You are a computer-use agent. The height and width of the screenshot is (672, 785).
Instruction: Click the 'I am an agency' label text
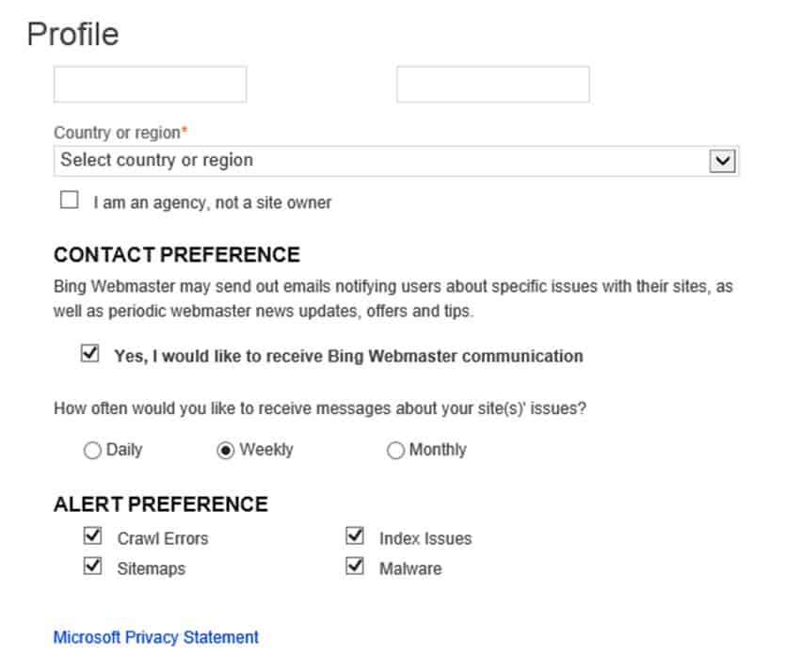[x=213, y=202]
